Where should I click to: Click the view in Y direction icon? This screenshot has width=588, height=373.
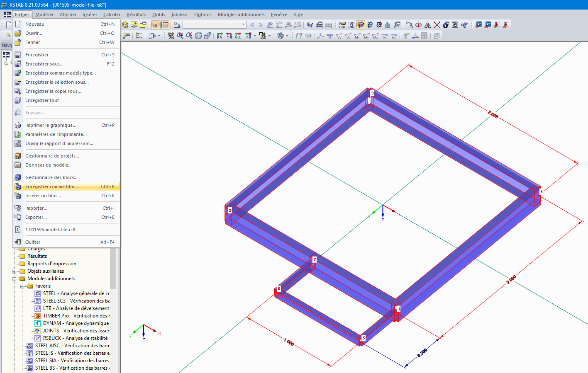(x=229, y=36)
